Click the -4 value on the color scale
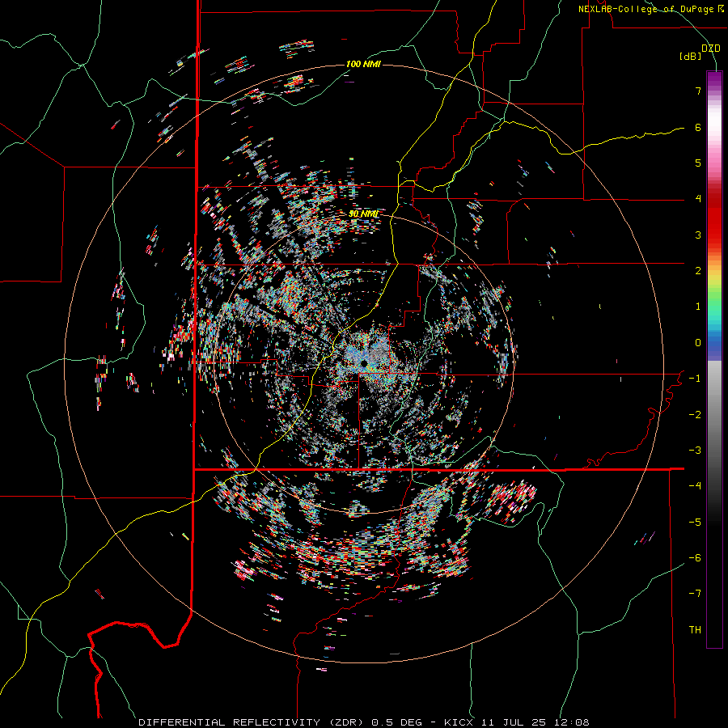 click(x=695, y=486)
